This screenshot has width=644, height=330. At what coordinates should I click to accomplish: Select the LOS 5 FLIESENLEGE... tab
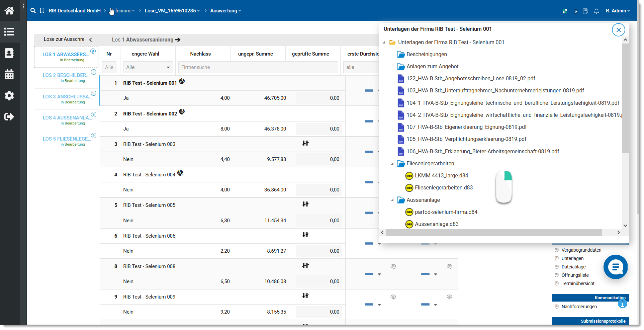click(x=66, y=141)
